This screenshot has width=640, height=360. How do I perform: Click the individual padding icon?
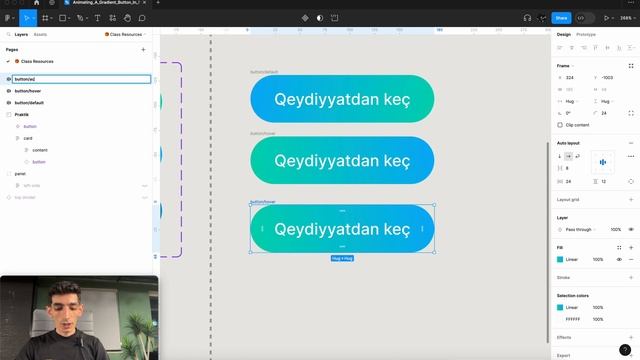pyautogui.click(x=631, y=181)
